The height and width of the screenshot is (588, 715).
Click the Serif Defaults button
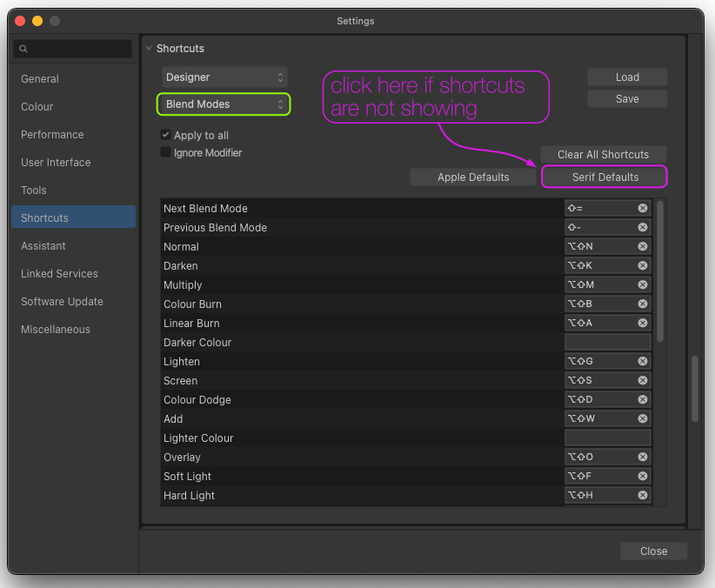click(604, 176)
